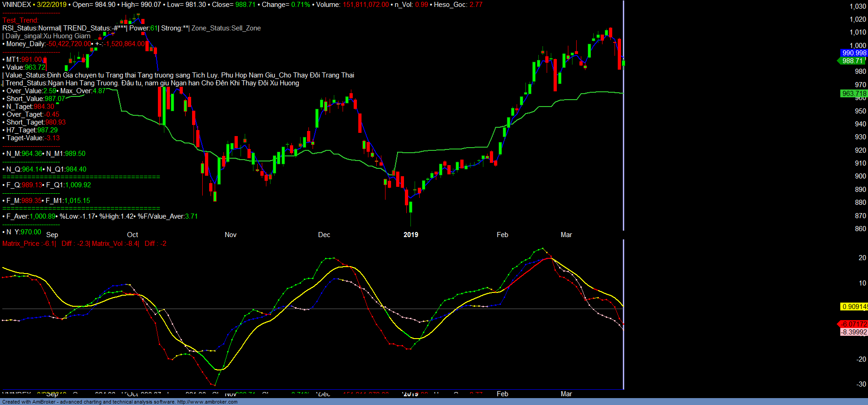Click the Mar label on oscillator pane time axis
Image resolution: width=868 pixels, height=405 pixels.
pos(566,394)
